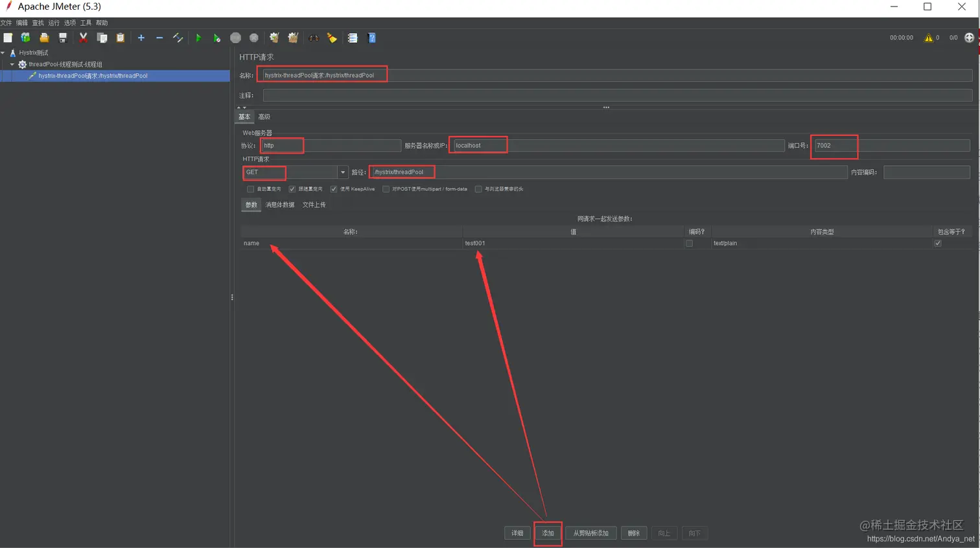The height and width of the screenshot is (548, 980).
Task: Open the 文件 menu
Action: pos(6,23)
